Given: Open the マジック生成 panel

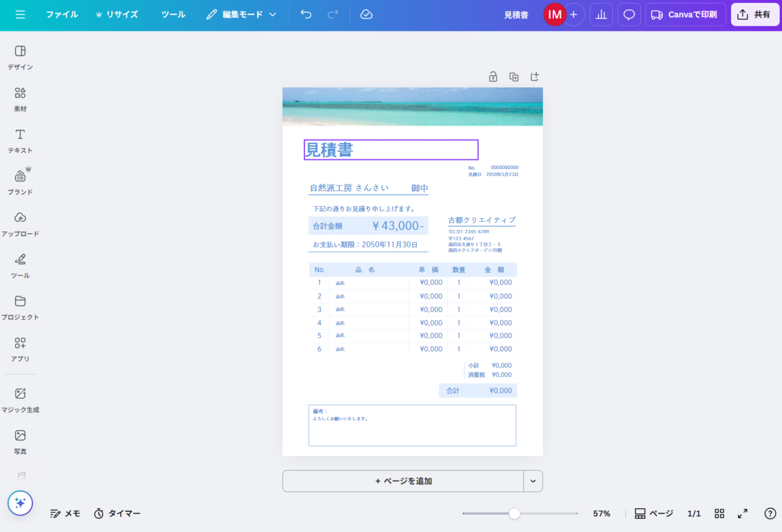Looking at the screenshot, I should tap(20, 400).
